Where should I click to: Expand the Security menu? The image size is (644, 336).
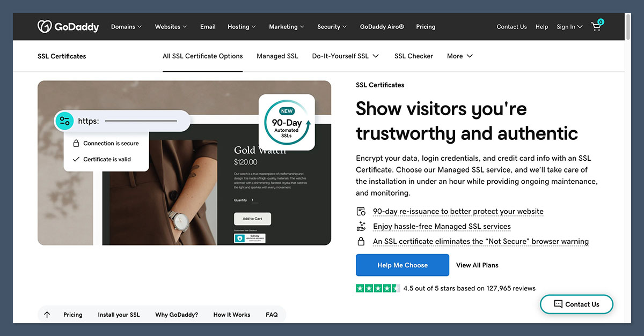[x=332, y=26]
